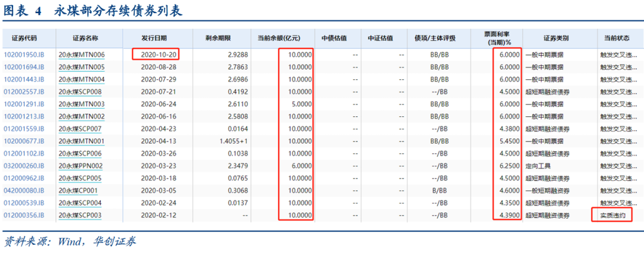
Task: Open bond code 012002557.IB link
Action: coord(24,92)
